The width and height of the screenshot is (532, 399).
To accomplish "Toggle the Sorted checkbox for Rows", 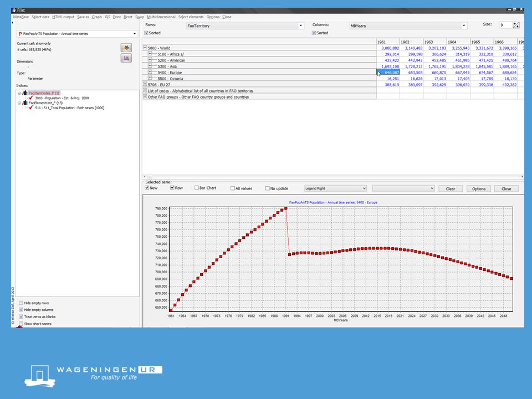I will coord(146,33).
